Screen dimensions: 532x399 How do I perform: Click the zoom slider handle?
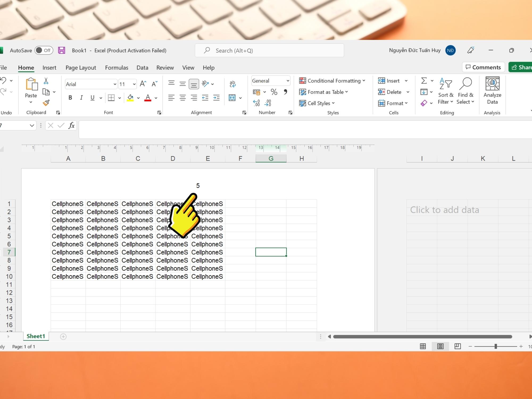click(496, 346)
